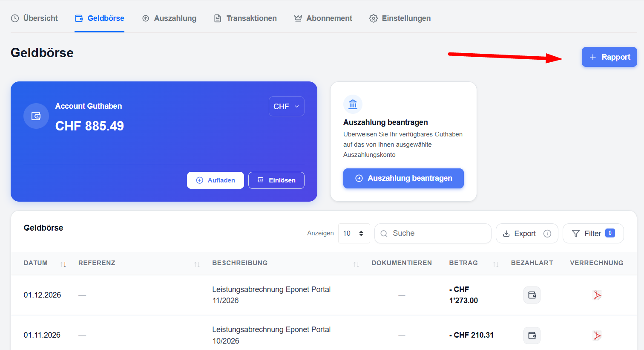Create a new Rapport

point(609,57)
